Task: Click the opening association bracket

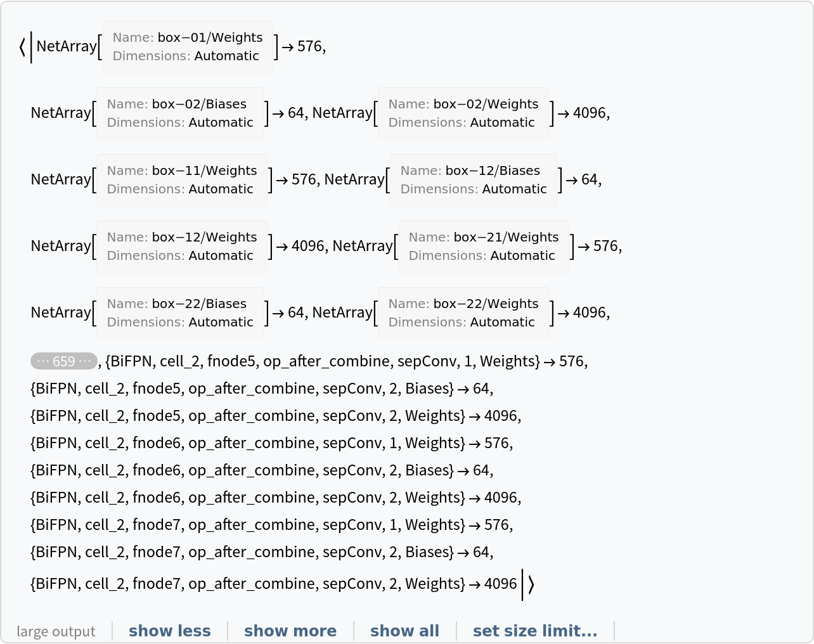Action: coord(23,47)
